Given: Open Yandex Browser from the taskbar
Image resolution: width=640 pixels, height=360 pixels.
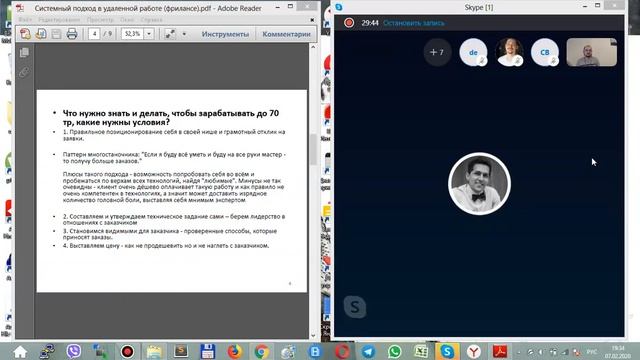Looking at the screenshot, I should (473, 351).
